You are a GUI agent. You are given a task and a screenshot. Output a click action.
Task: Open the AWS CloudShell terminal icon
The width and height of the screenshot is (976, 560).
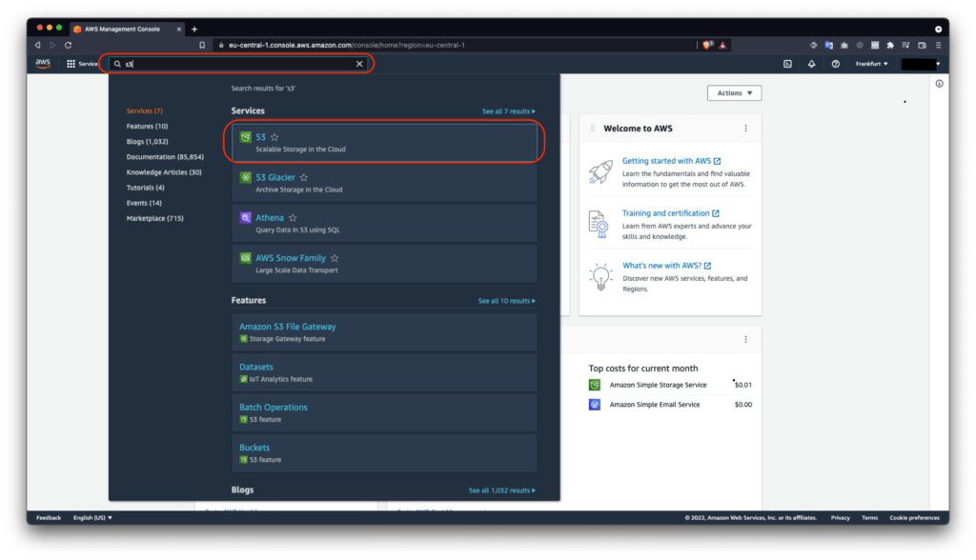point(786,63)
